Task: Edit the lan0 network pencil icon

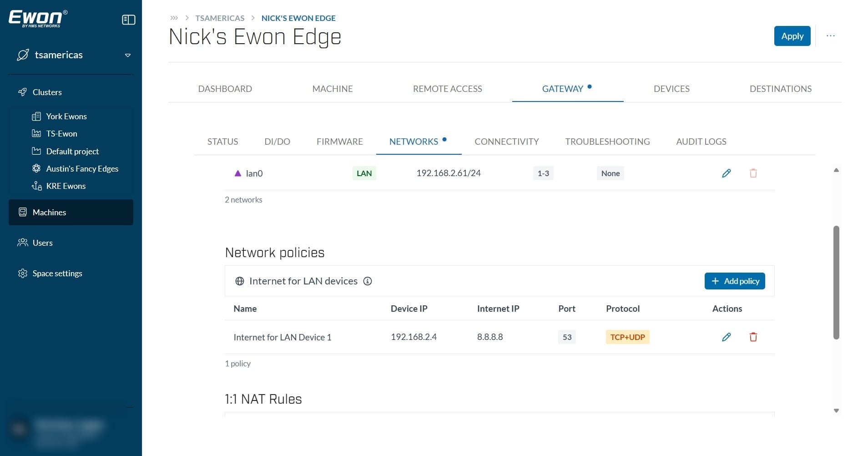Action: 727,173
